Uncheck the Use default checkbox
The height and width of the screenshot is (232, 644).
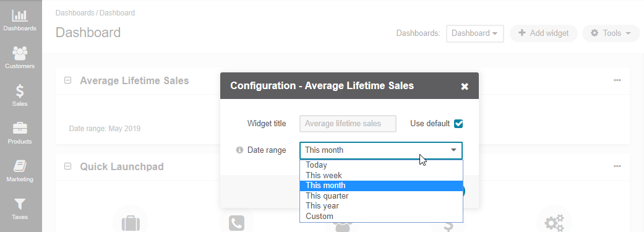[458, 124]
